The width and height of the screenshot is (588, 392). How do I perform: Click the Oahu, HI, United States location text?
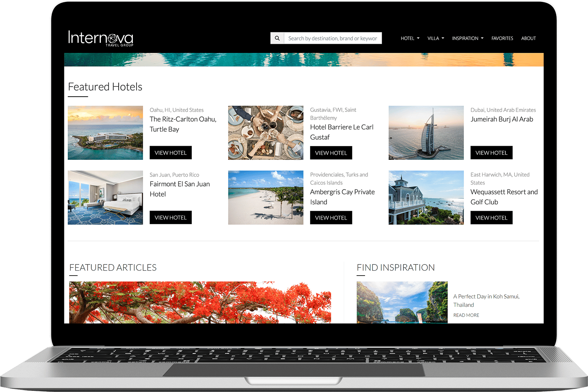[177, 110]
